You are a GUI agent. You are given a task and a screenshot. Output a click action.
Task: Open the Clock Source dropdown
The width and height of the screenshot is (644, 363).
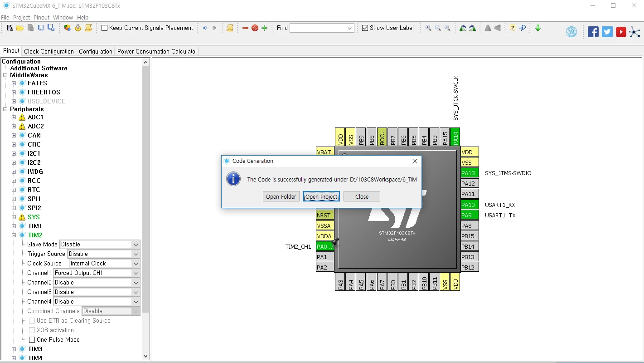(104, 263)
